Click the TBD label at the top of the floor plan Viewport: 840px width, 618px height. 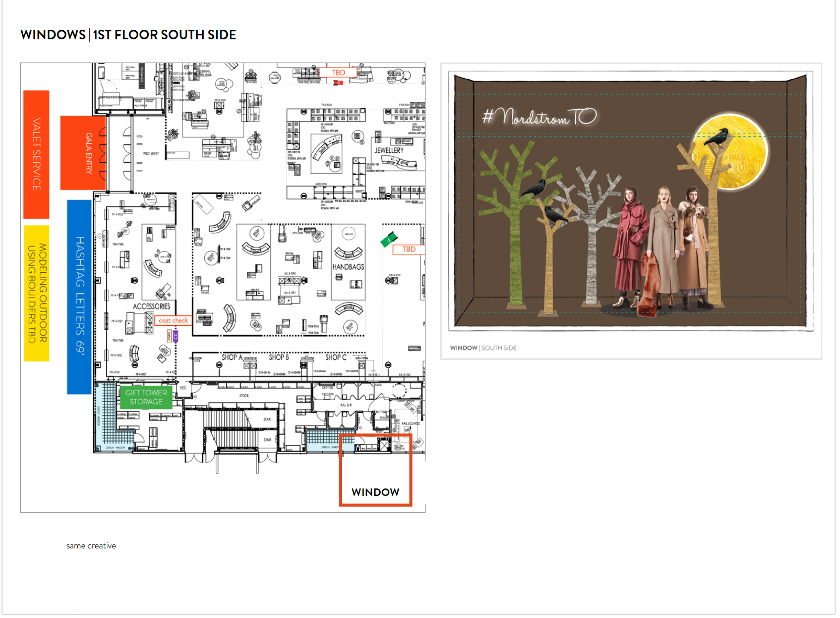338,73
